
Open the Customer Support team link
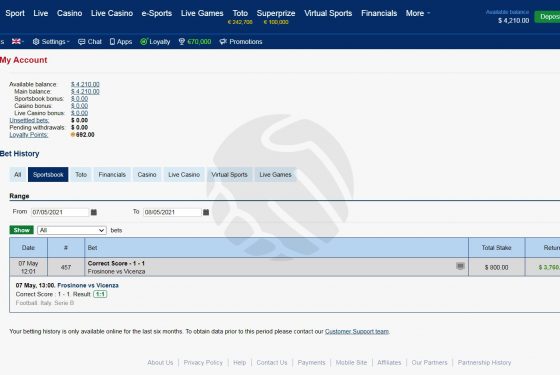357,331
